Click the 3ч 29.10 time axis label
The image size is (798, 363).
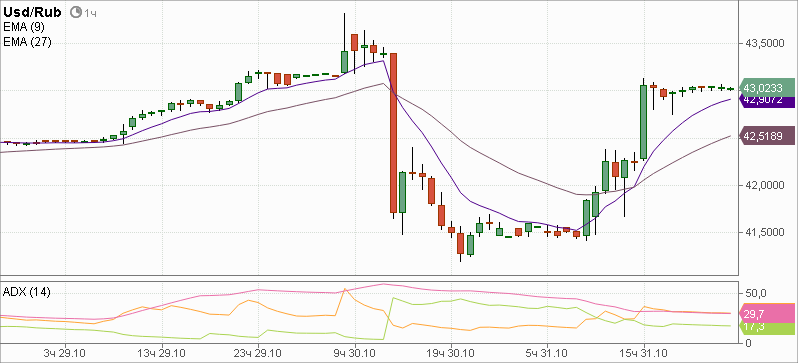click(x=64, y=353)
